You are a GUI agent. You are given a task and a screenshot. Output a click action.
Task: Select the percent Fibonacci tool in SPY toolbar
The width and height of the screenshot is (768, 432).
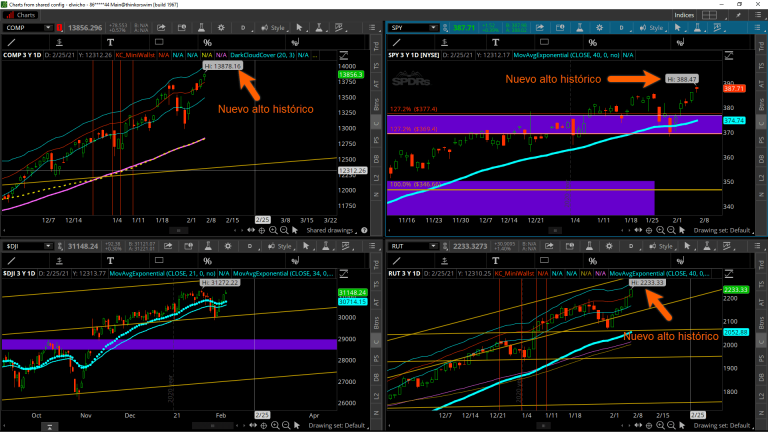pos(591,42)
